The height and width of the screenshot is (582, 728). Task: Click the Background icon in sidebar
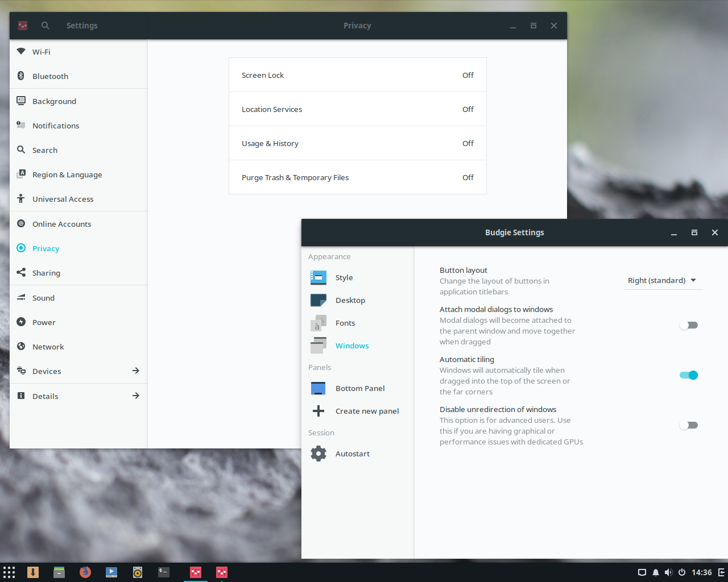pos(21,101)
